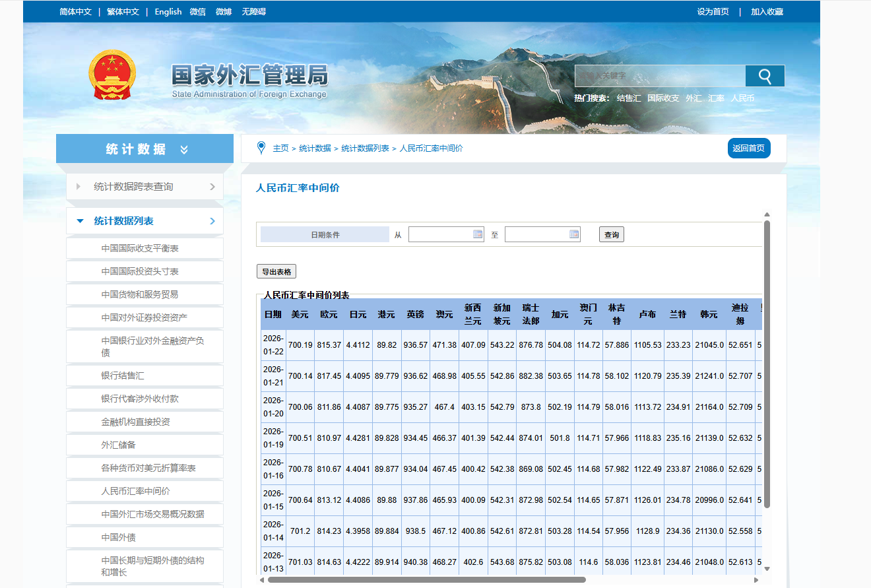Click the scroll-up arrow of table scrollbar
871x588 pixels.
point(767,214)
